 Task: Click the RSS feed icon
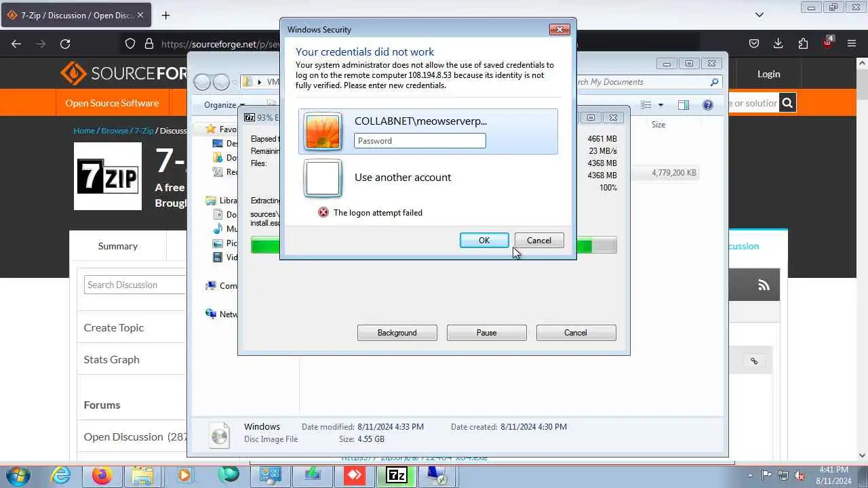point(764,285)
